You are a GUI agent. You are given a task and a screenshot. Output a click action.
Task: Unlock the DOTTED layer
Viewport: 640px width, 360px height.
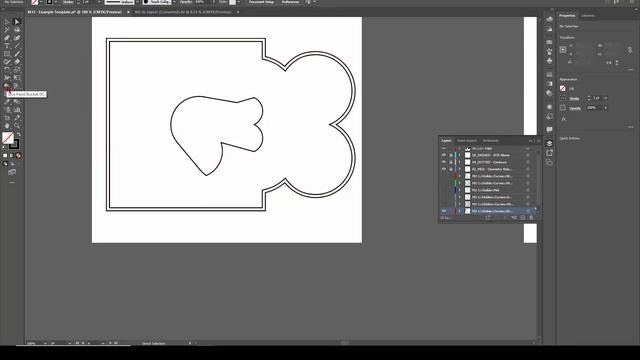click(451, 162)
